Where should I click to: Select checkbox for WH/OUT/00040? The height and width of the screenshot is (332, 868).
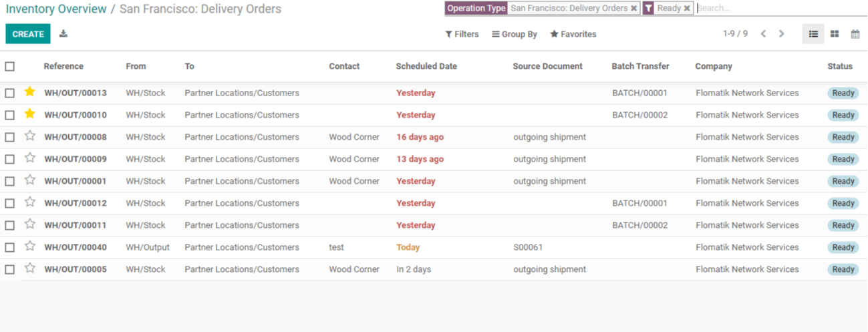point(9,247)
